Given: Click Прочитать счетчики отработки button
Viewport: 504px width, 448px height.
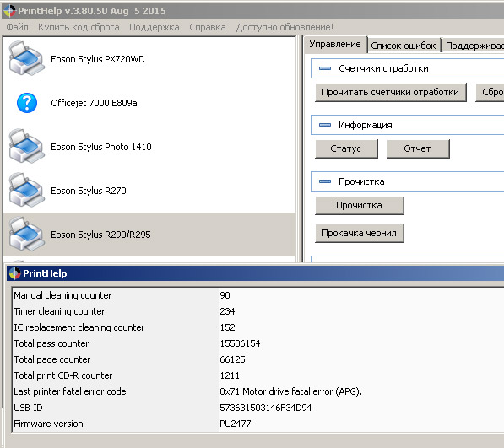Looking at the screenshot, I should tap(391, 92).
